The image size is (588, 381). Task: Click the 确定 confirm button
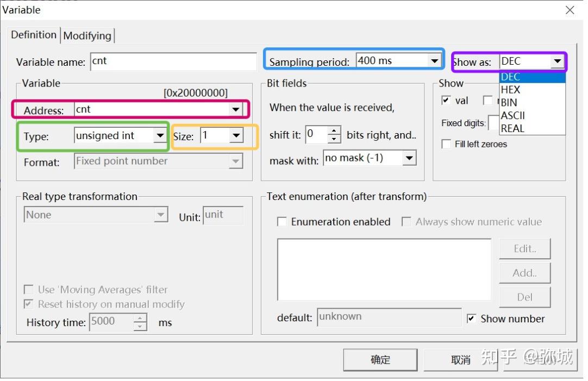[379, 359]
